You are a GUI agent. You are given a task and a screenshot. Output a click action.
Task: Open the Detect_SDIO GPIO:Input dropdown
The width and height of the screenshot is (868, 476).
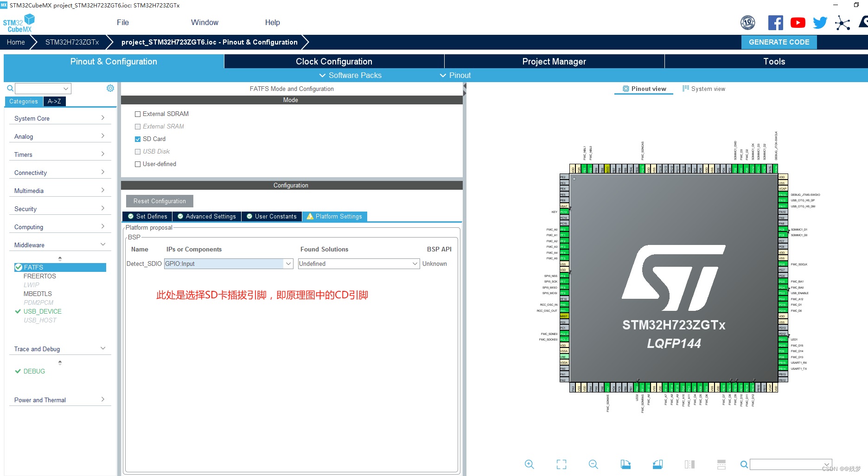click(x=229, y=264)
